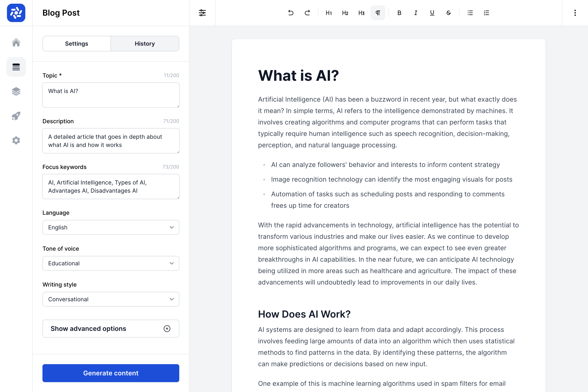Toggle the settings panel sliders icon
Image resolution: width=588 pixels, height=392 pixels.
click(202, 13)
